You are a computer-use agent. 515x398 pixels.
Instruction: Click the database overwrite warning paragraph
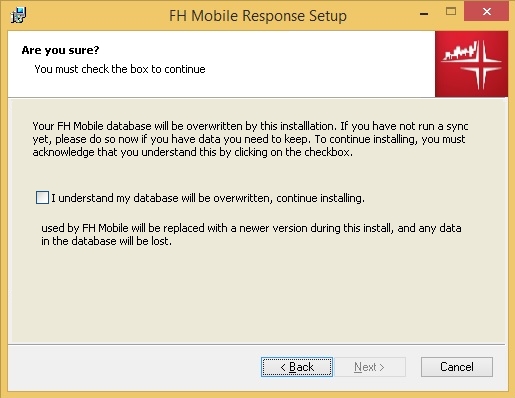[x=250, y=139]
